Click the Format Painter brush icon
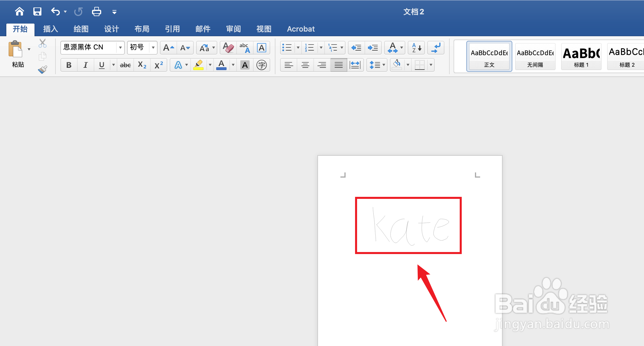Viewport: 644px width, 346px height. click(x=43, y=70)
